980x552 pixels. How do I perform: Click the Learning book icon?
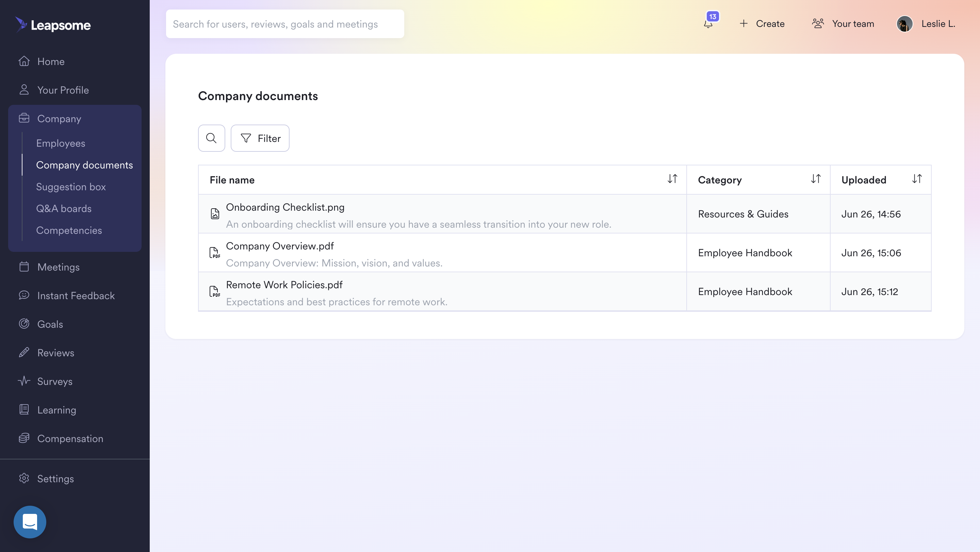tap(24, 409)
